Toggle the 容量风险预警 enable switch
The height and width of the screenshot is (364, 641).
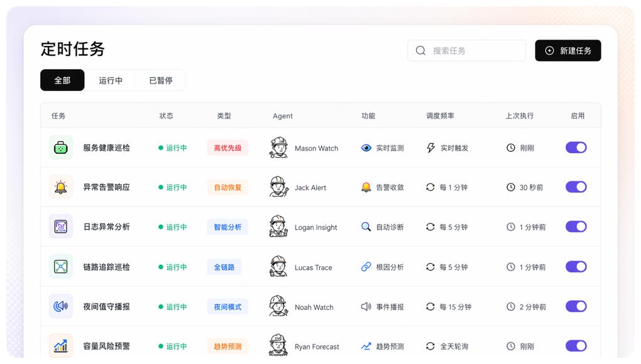(x=576, y=346)
